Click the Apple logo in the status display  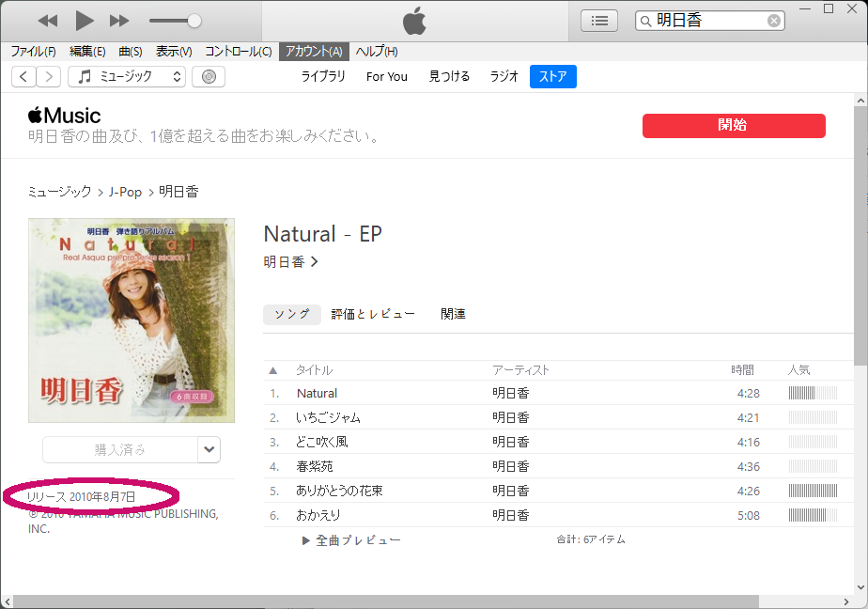[x=414, y=21]
